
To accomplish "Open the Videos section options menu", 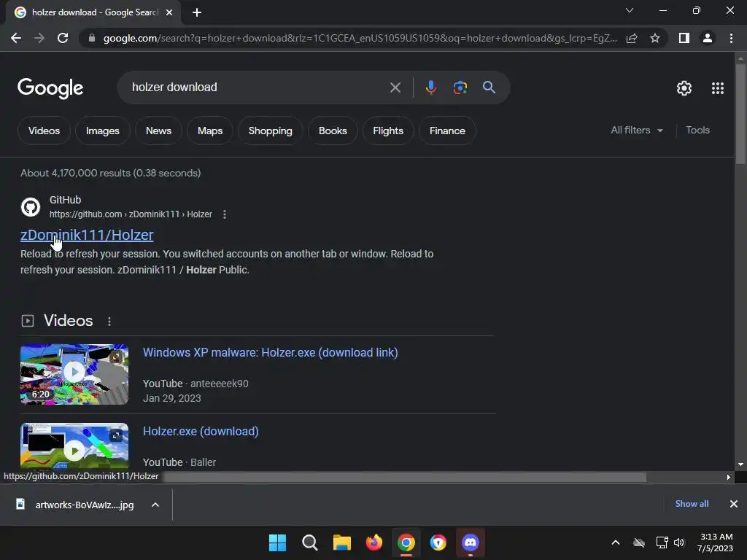I will point(109,322).
